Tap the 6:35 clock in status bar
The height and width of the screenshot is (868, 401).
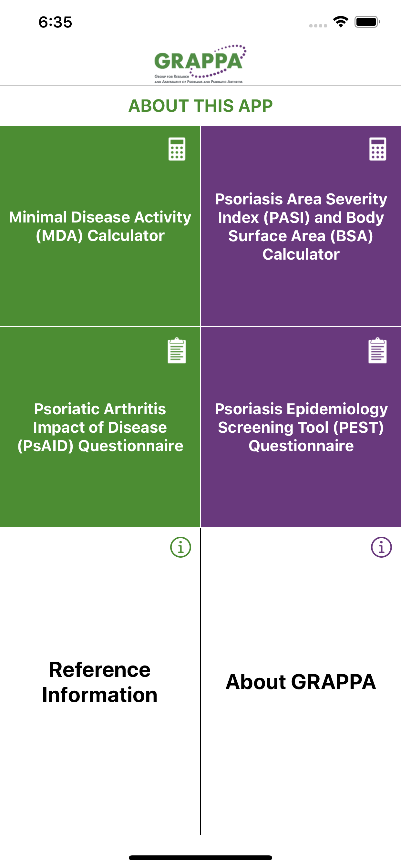[55, 22]
